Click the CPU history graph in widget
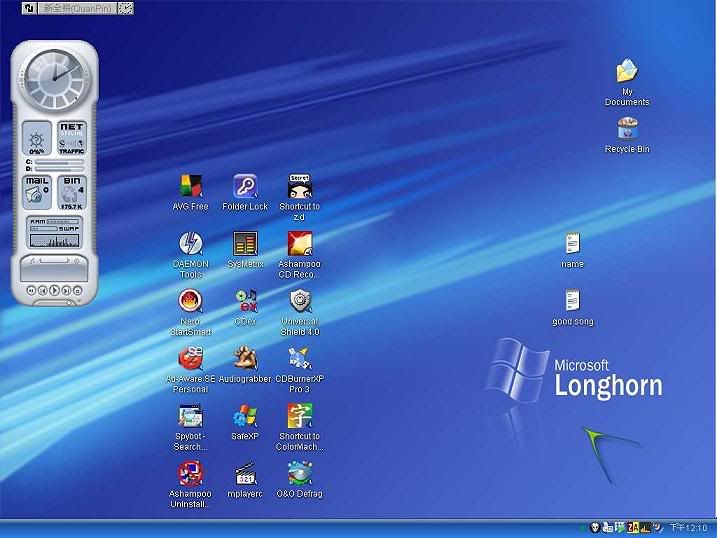Screen dimensions: 717x538 54,240
